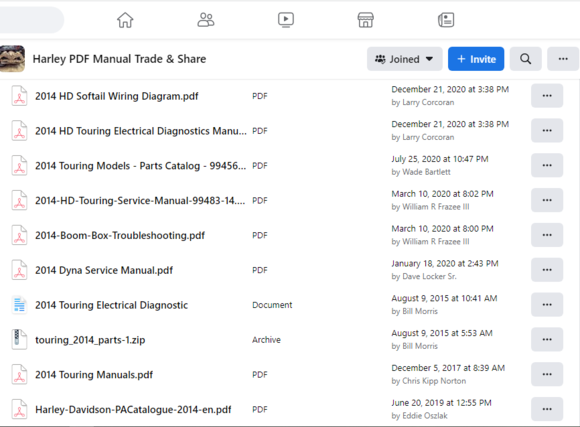Open the Watch video icon
580x427 pixels.
[x=286, y=20]
